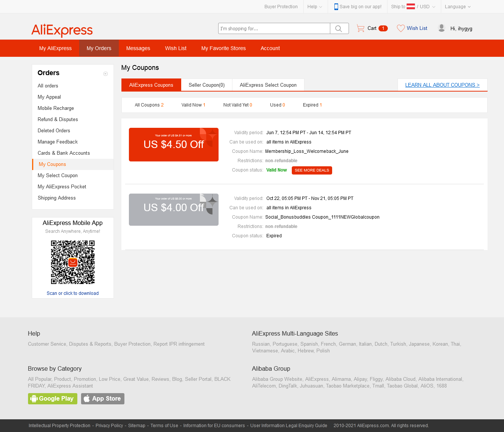Open the Language dropdown
Image resolution: width=504 pixels, height=432 pixels.
tap(458, 7)
